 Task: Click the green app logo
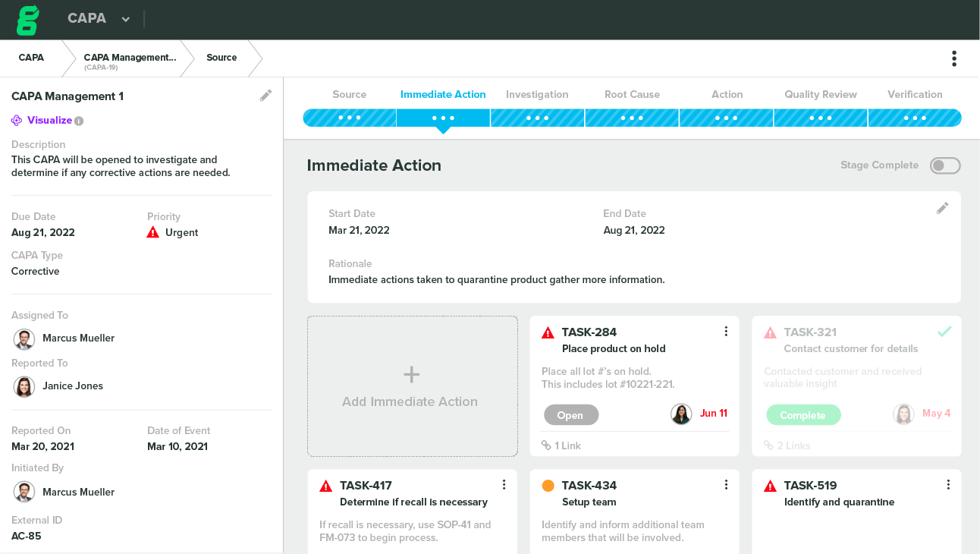(27, 20)
